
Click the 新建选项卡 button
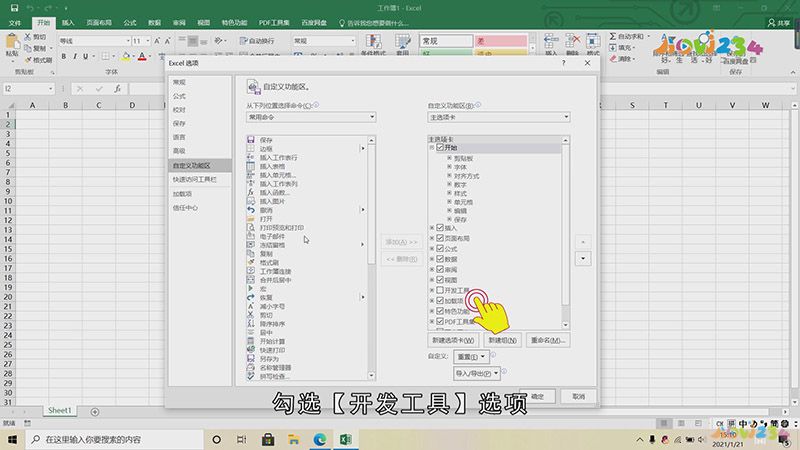[453, 340]
